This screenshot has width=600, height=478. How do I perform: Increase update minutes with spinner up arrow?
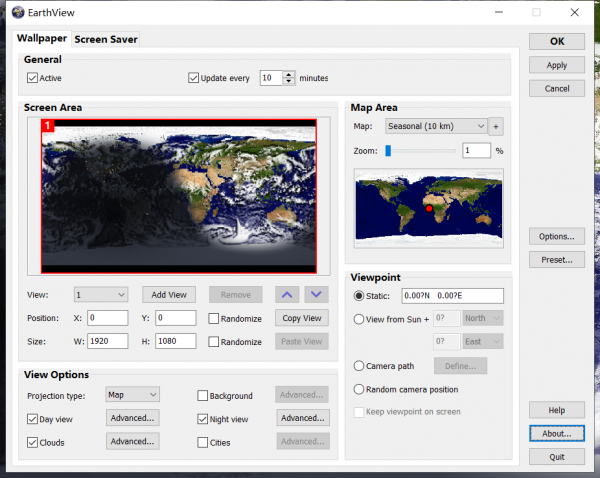coord(289,74)
